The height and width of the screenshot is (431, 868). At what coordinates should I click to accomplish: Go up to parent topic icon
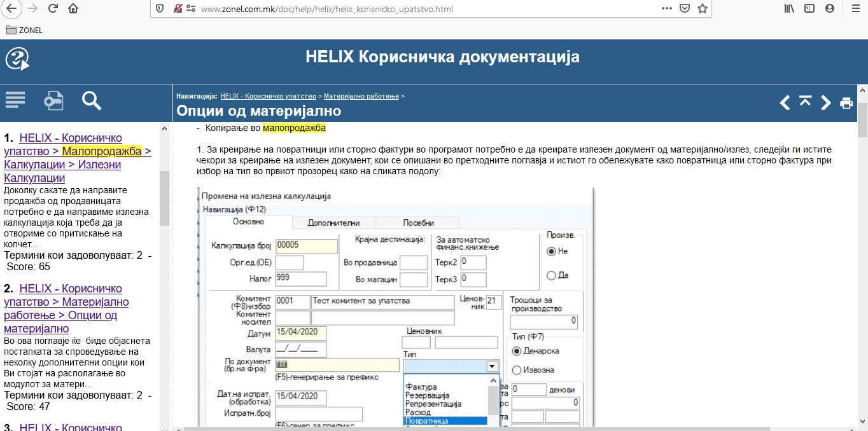pyautogui.click(x=805, y=102)
